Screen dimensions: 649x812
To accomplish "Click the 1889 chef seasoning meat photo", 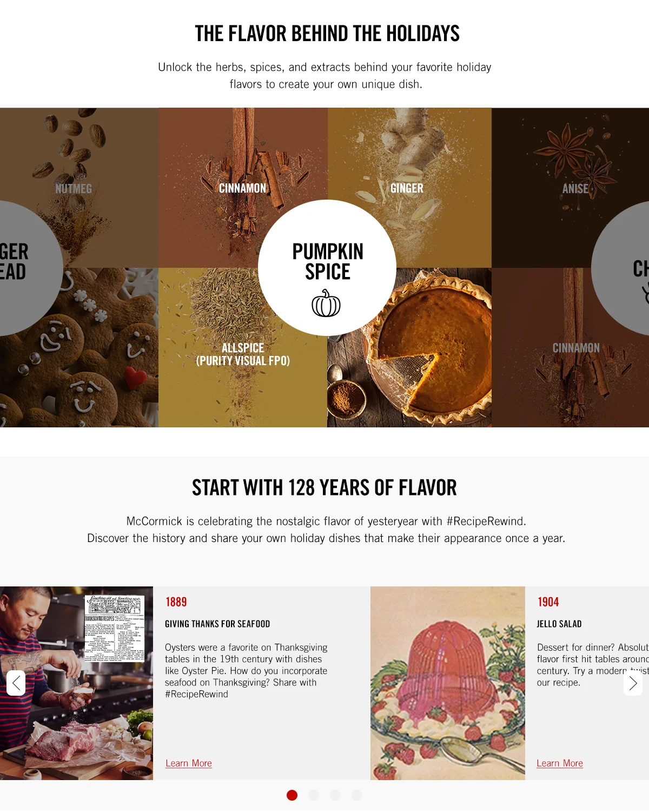I will tap(76, 683).
